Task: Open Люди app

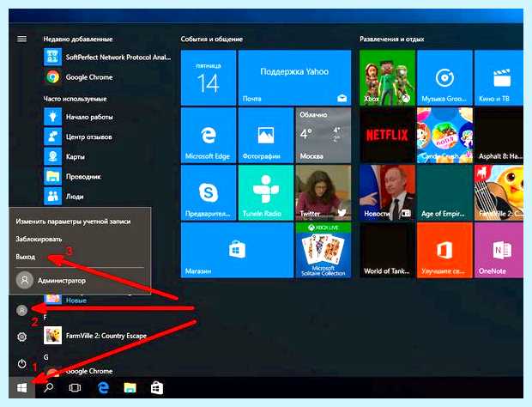Action: pos(64,197)
